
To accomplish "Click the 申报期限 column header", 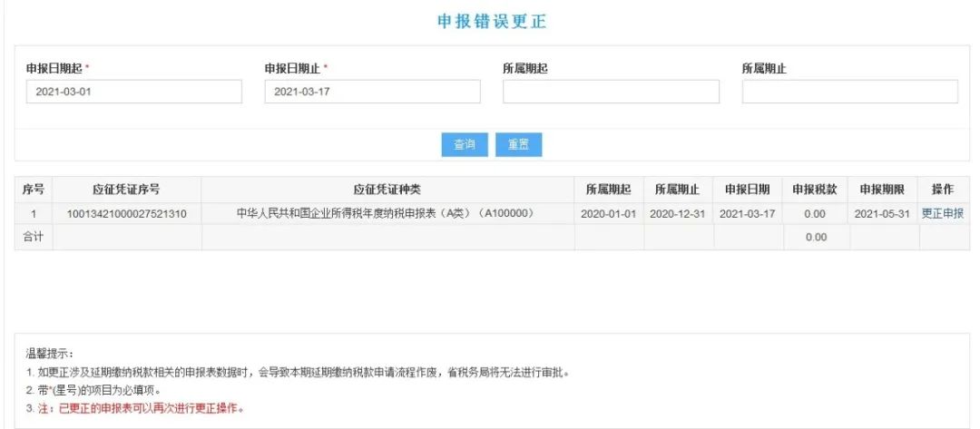I will (883, 190).
